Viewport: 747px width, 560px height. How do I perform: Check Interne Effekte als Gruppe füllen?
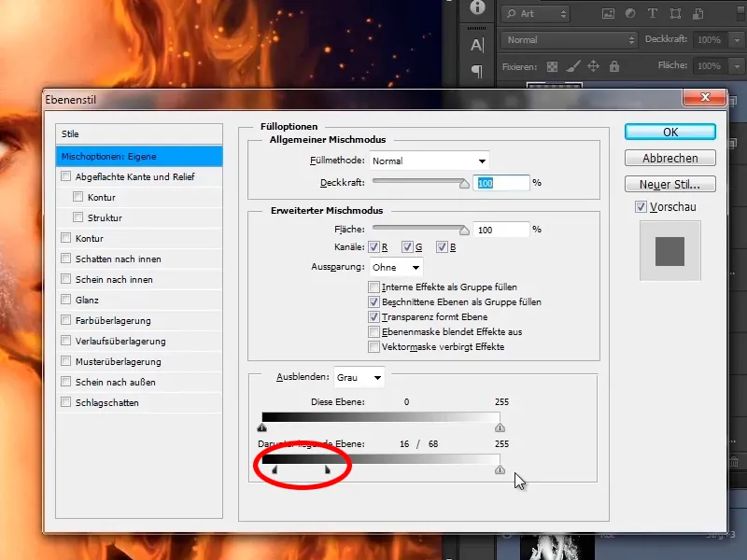click(374, 287)
